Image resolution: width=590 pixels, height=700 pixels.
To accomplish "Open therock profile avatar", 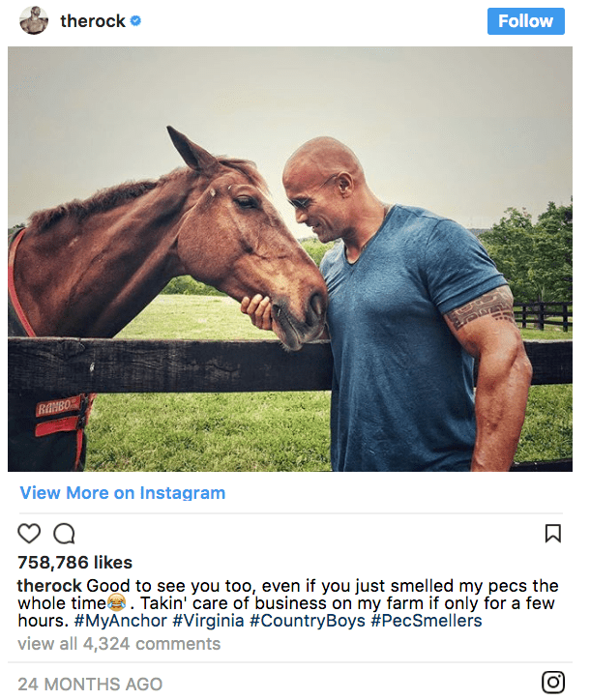I will point(34,20).
